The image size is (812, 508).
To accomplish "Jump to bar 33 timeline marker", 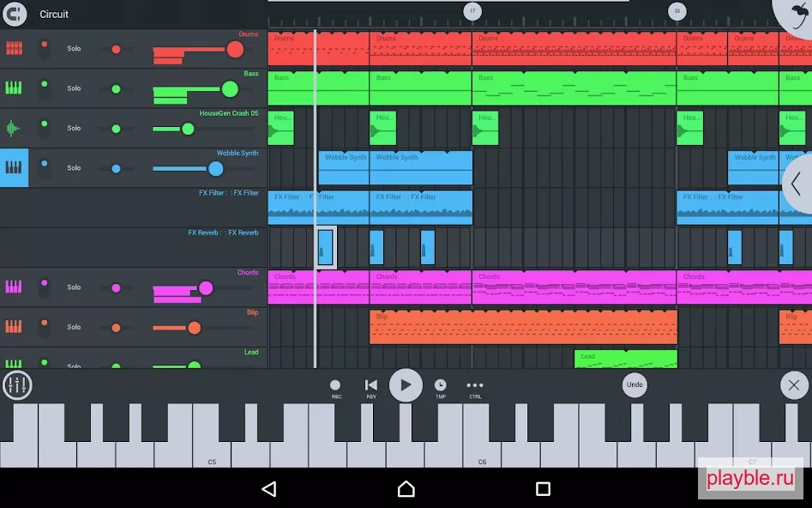I will coord(677,11).
